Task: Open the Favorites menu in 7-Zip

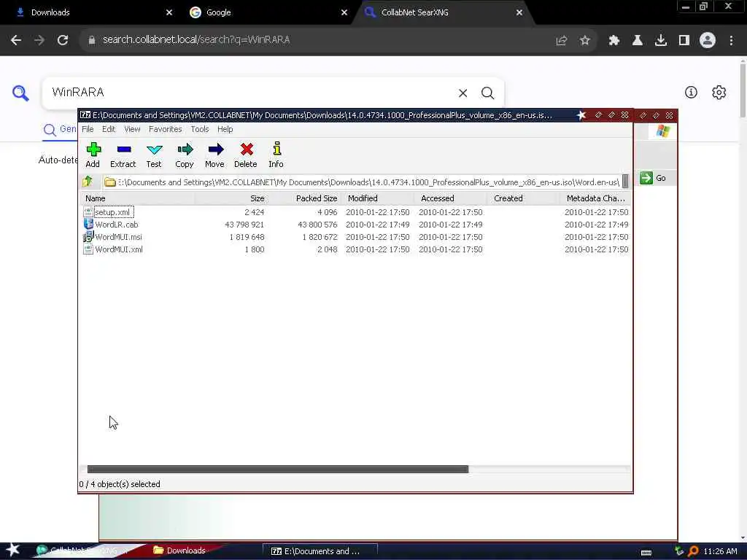Action: pyautogui.click(x=166, y=129)
